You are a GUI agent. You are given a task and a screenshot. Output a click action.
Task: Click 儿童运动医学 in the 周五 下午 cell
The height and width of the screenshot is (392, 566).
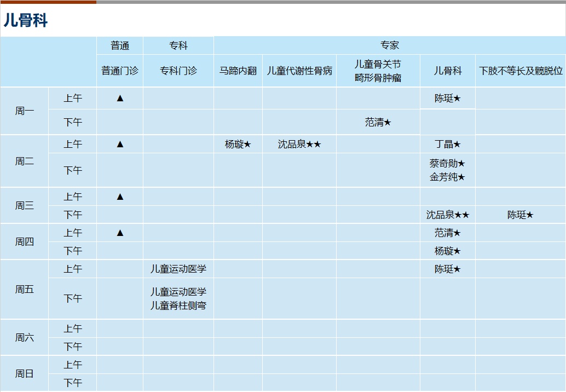(x=178, y=292)
